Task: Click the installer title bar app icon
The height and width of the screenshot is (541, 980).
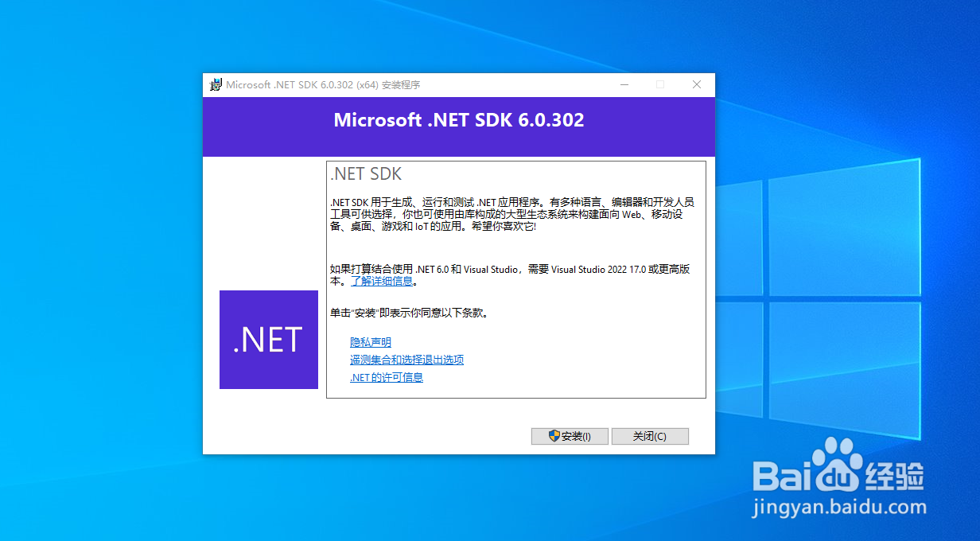Action: tap(216, 84)
